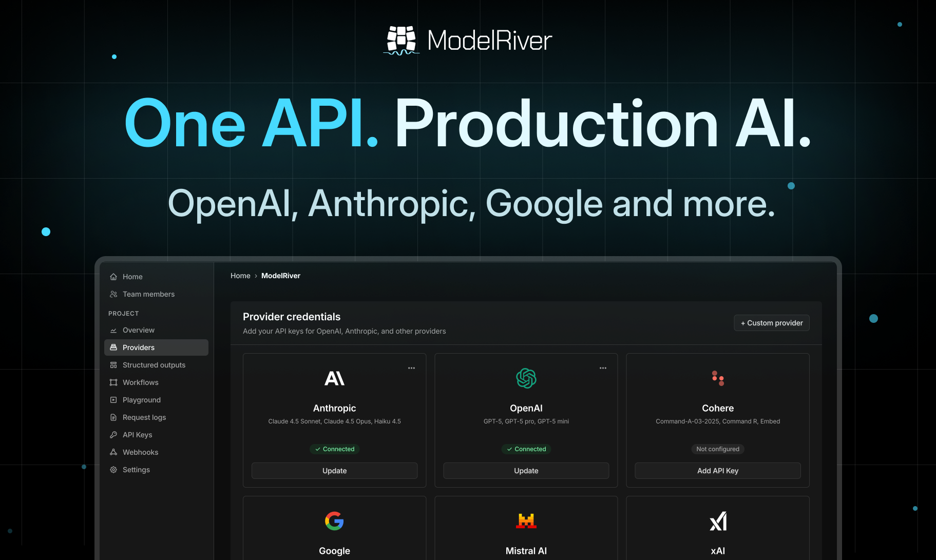Click Add API Key for Cohere
The image size is (936, 560).
click(x=717, y=471)
